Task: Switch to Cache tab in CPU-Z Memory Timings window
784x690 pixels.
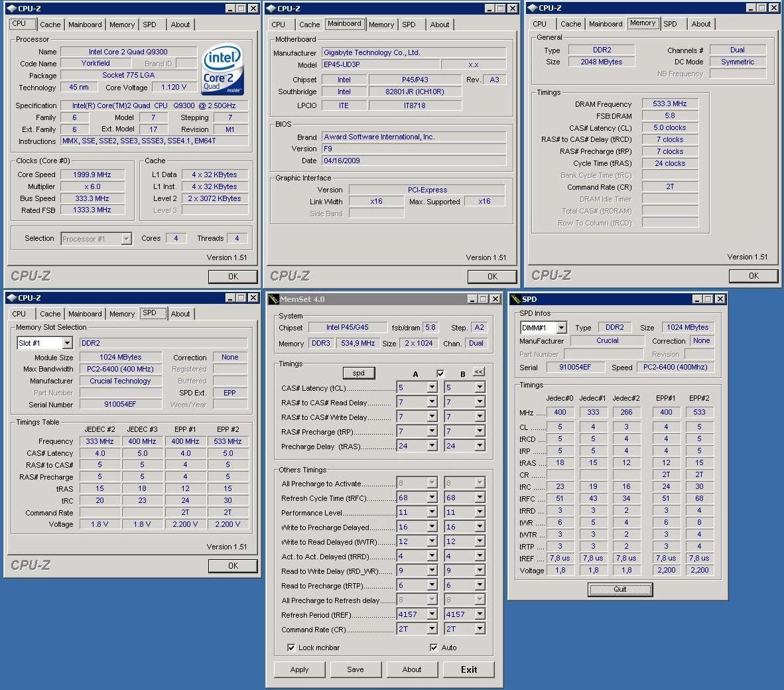Action: tap(571, 24)
